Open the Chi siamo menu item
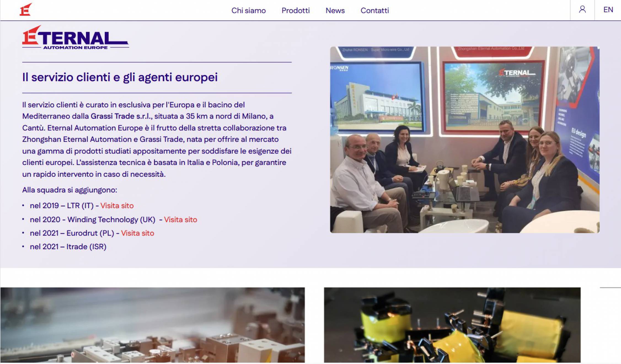The width and height of the screenshot is (621, 364). click(x=248, y=10)
